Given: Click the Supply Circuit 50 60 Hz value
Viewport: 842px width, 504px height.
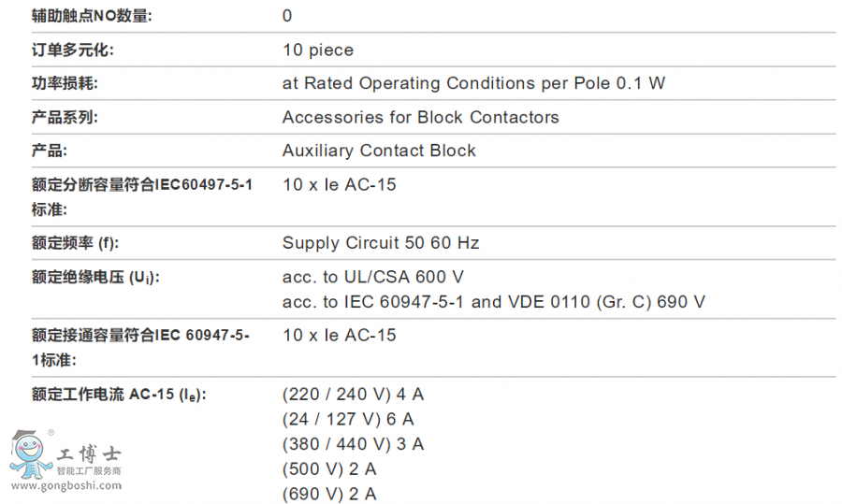Looking at the screenshot, I should (381, 242).
